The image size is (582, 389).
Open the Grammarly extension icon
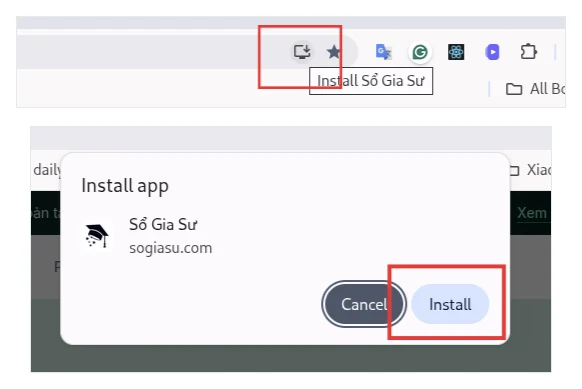pos(420,52)
